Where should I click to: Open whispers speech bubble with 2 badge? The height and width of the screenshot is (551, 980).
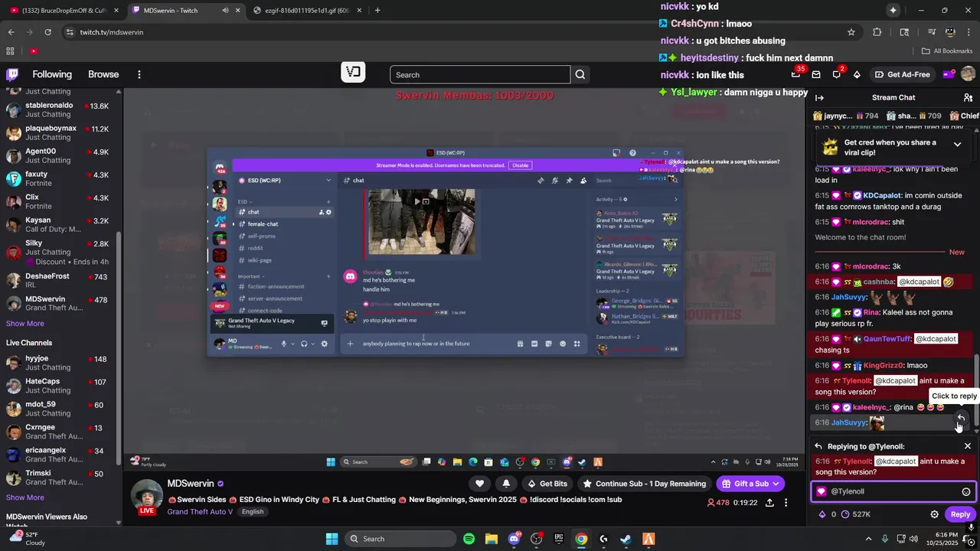pos(837,74)
